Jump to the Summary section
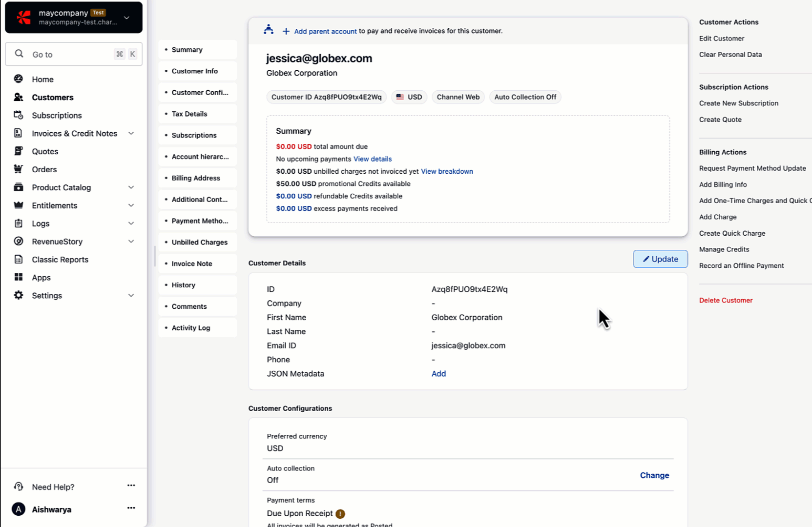The width and height of the screenshot is (812, 527). click(197, 50)
